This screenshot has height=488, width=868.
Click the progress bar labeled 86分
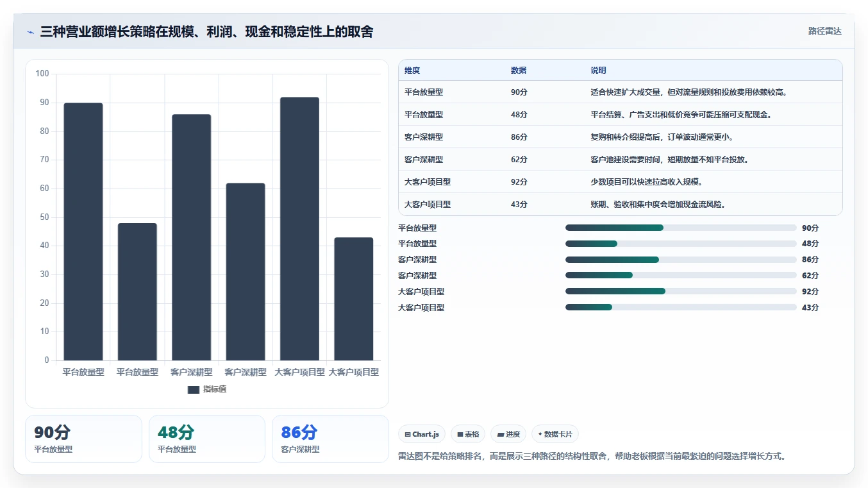pyautogui.click(x=681, y=260)
